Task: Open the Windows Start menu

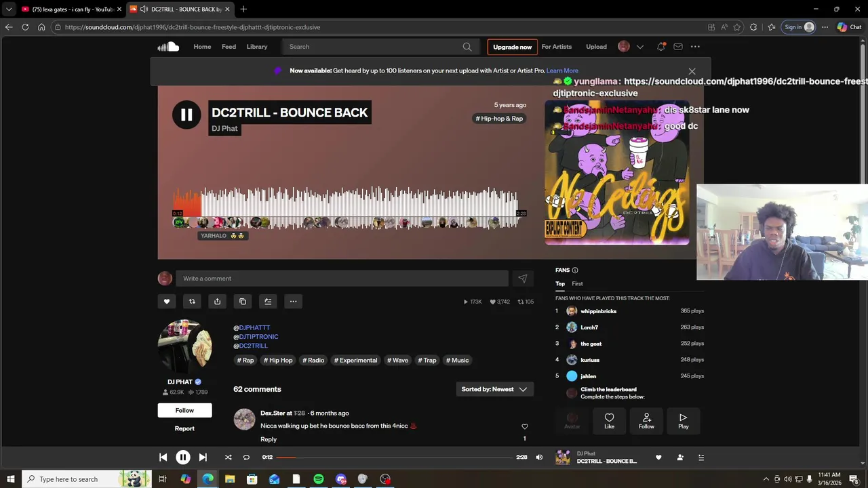Action: (x=10, y=479)
